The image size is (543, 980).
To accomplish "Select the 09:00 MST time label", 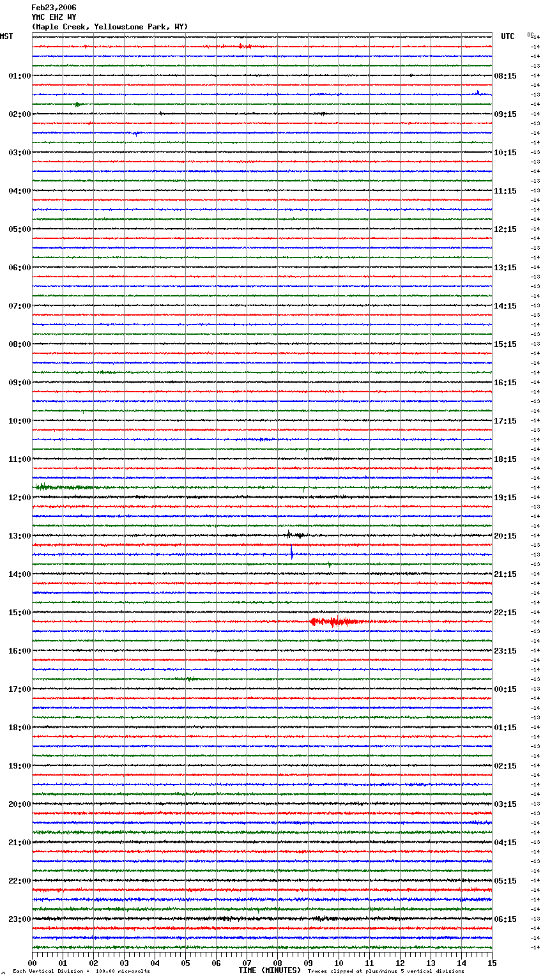I will click(20, 383).
